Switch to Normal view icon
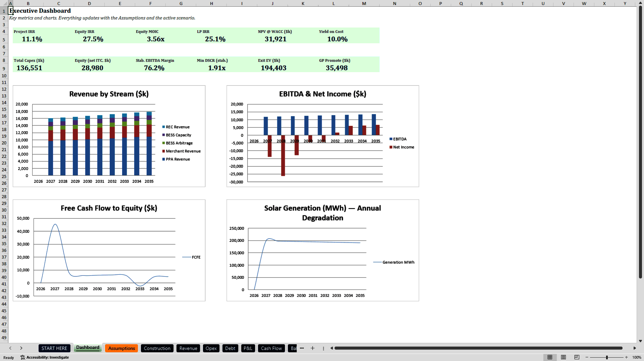644x361 pixels. (x=550, y=357)
